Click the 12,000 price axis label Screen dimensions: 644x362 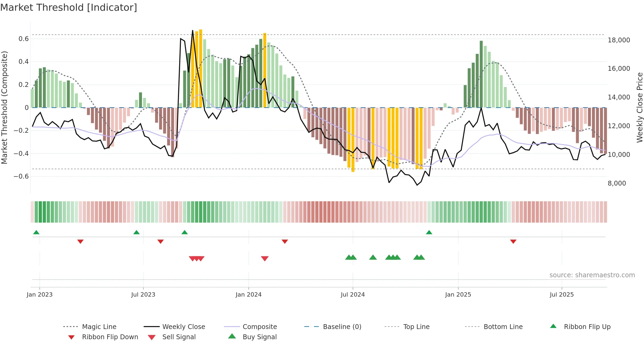[x=619, y=126]
